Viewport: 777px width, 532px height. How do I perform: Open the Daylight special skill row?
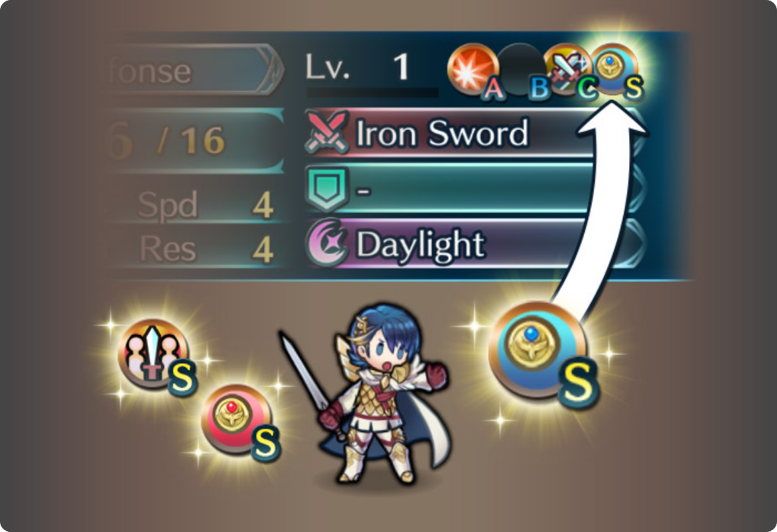(474, 245)
